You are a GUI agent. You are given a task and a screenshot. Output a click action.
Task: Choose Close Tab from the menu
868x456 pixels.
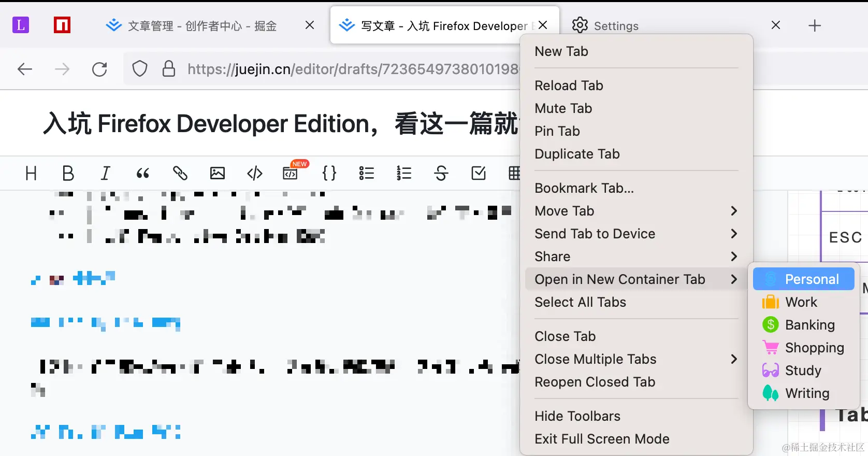pyautogui.click(x=636, y=336)
